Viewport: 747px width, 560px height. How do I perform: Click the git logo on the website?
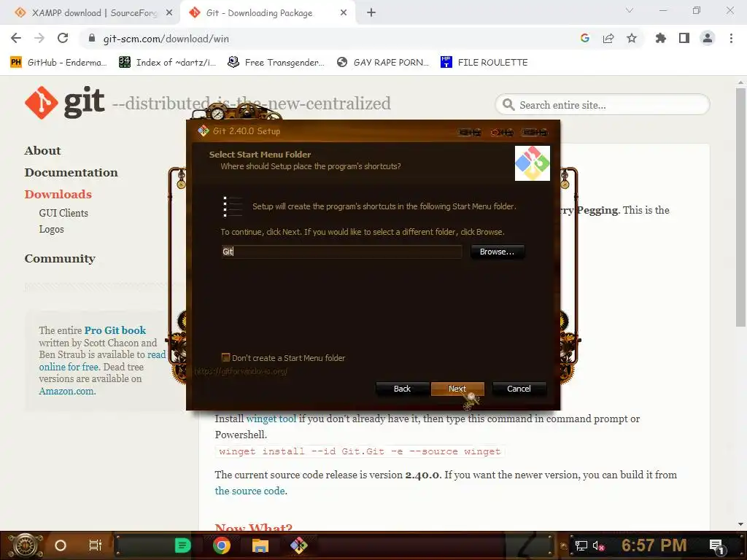click(64, 102)
